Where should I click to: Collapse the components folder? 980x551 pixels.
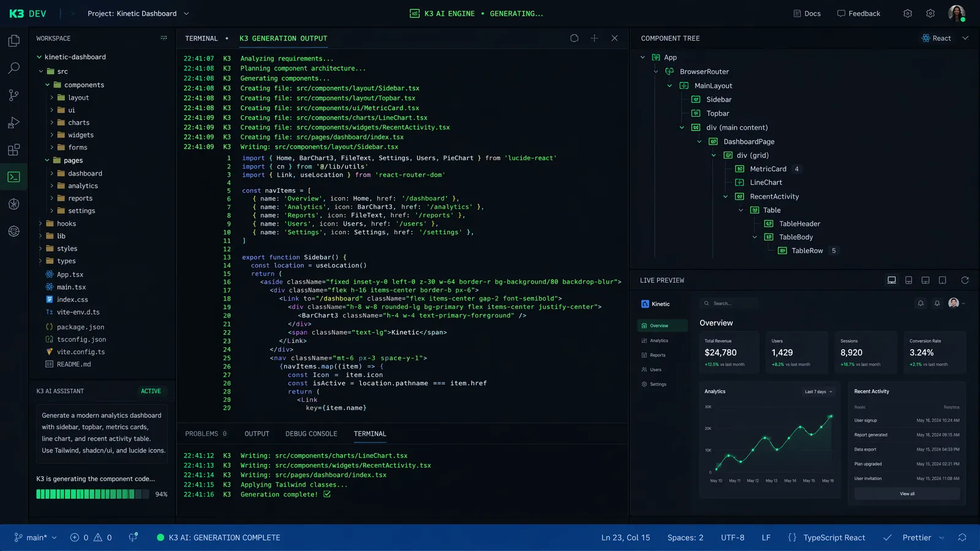(47, 85)
